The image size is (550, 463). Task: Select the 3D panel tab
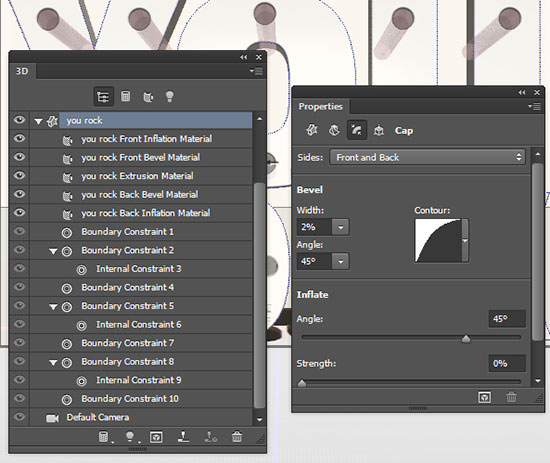coord(22,71)
